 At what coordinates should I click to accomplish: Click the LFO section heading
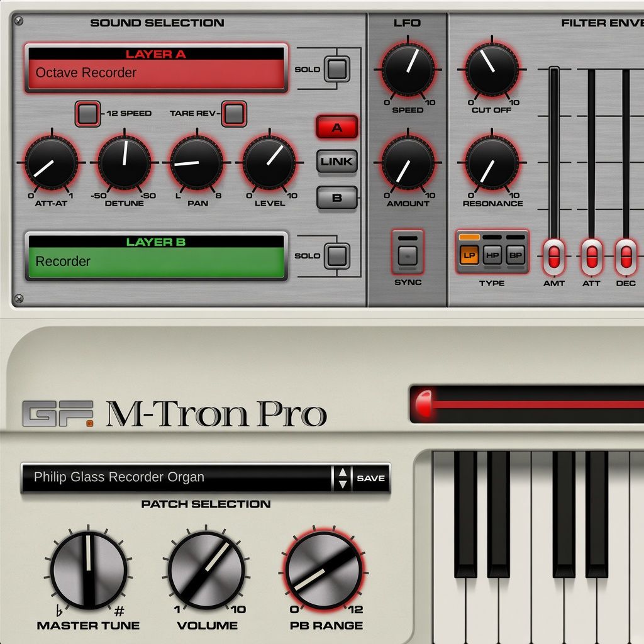pos(407,23)
